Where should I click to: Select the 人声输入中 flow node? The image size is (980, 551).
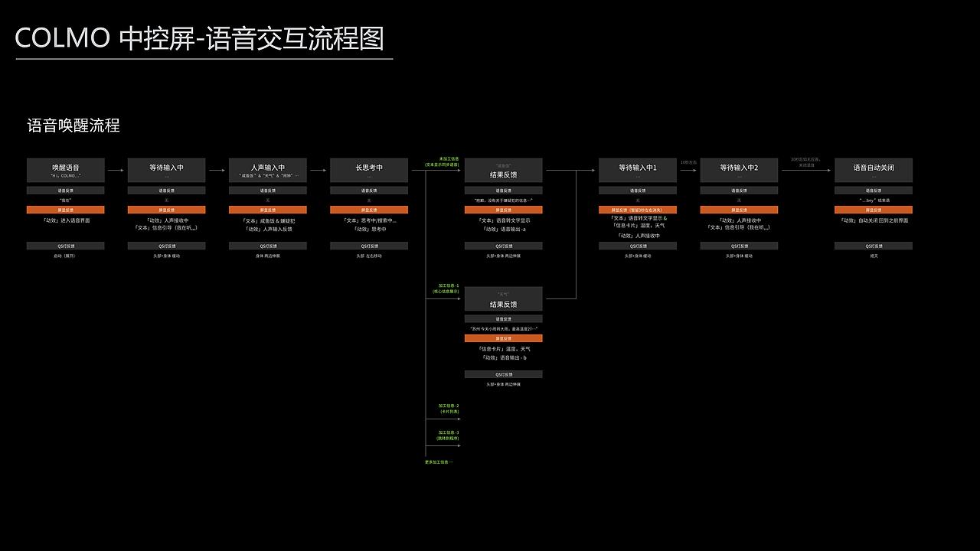pos(268,170)
